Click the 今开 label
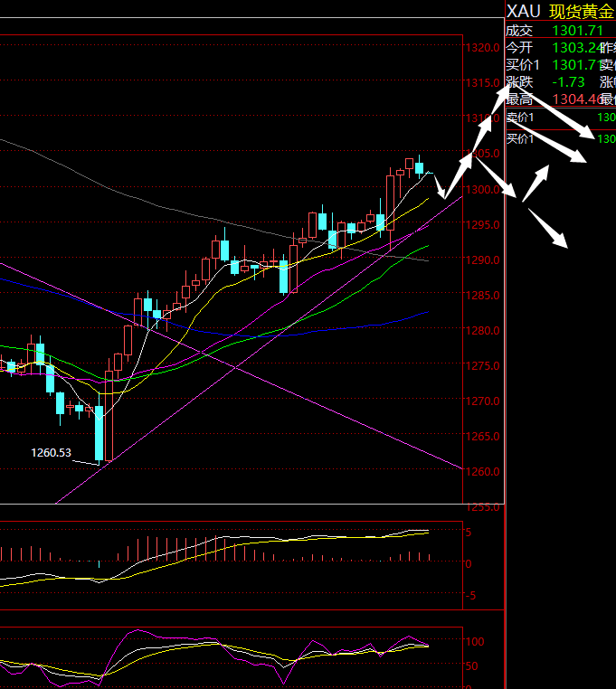 pos(519,47)
